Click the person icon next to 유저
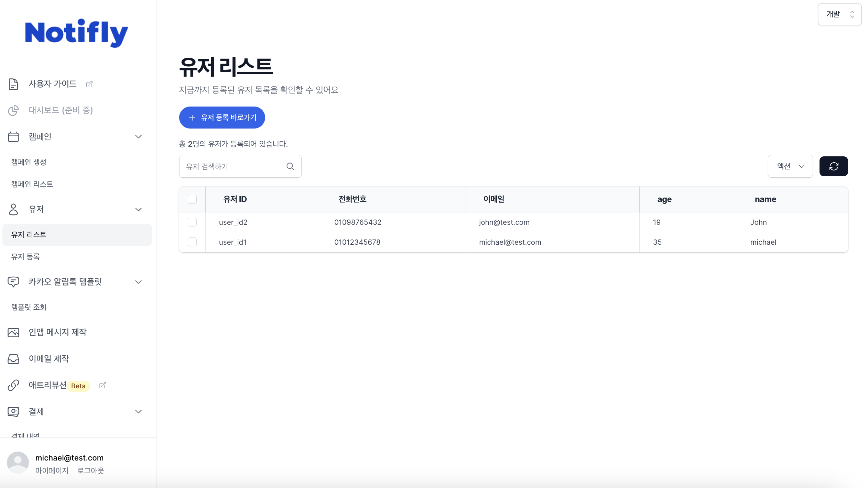Image resolution: width=868 pixels, height=488 pixels. pyautogui.click(x=13, y=209)
